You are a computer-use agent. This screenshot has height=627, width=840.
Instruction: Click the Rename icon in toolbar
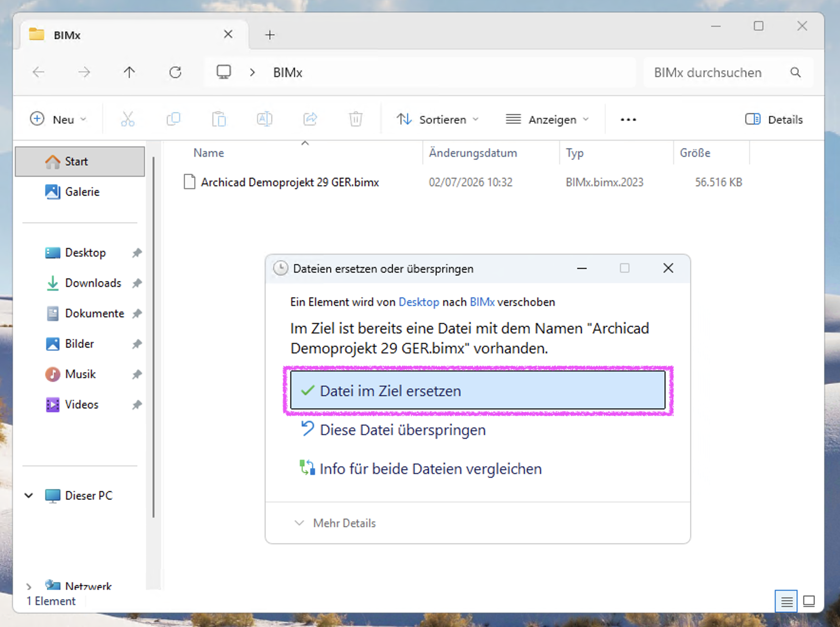pyautogui.click(x=265, y=119)
